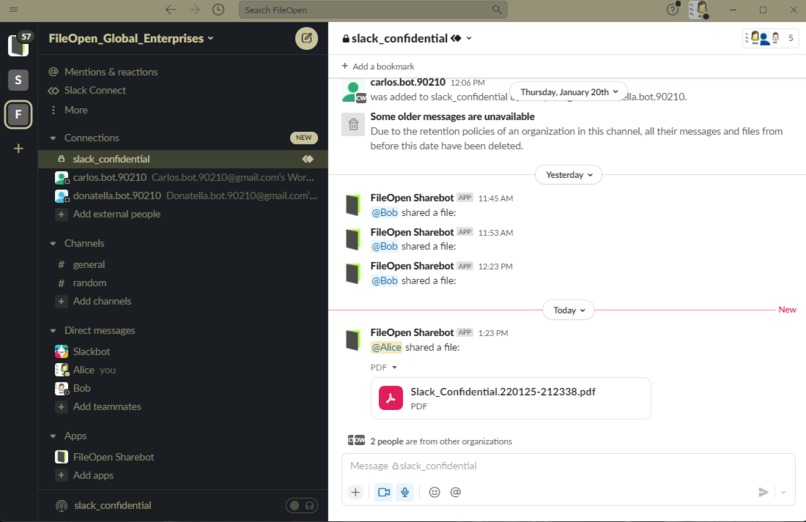Open the Thursday, January 20th date dropdown
The image size is (806, 522).
pyautogui.click(x=569, y=92)
